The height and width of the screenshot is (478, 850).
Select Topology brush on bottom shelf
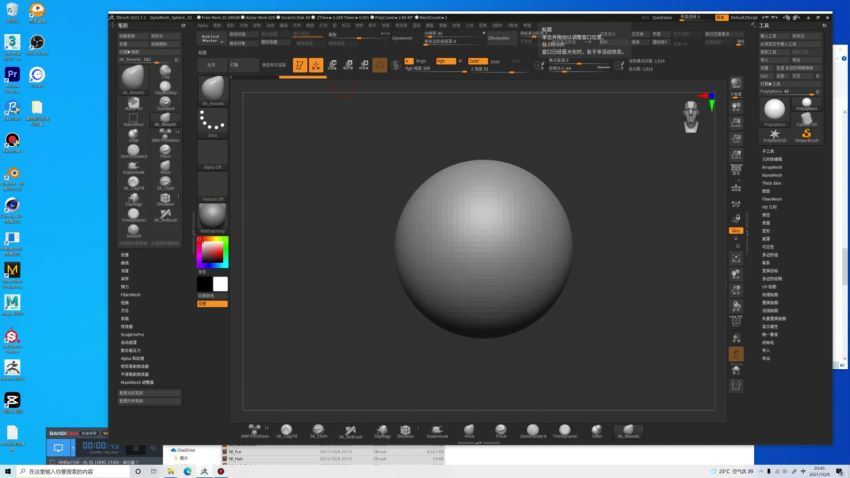click(382, 431)
